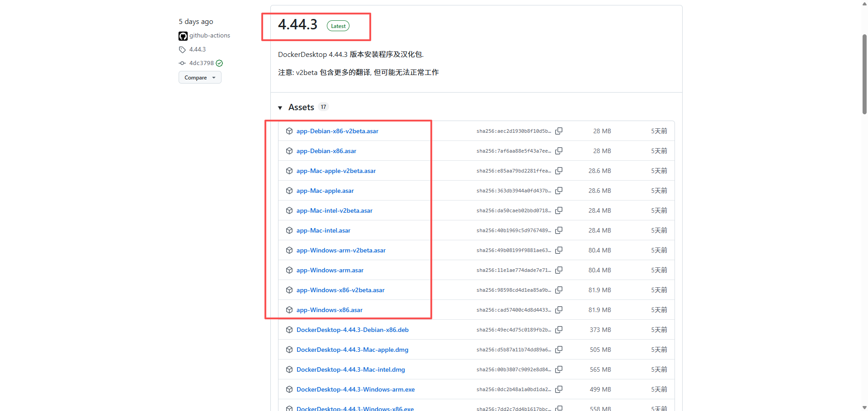This screenshot has width=868, height=411.
Task: Click the hash text sha256:aec2d1930b8f10d5b
Action: click(514, 131)
